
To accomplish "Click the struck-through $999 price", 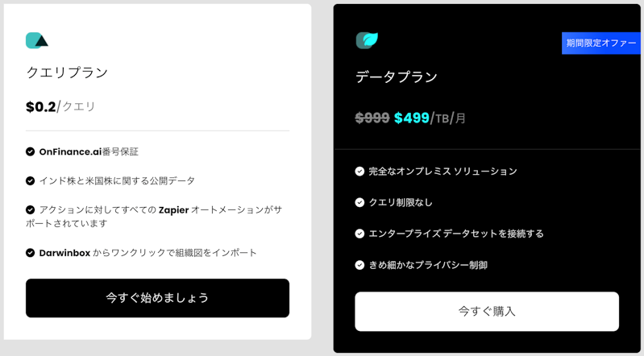I will click(x=372, y=118).
